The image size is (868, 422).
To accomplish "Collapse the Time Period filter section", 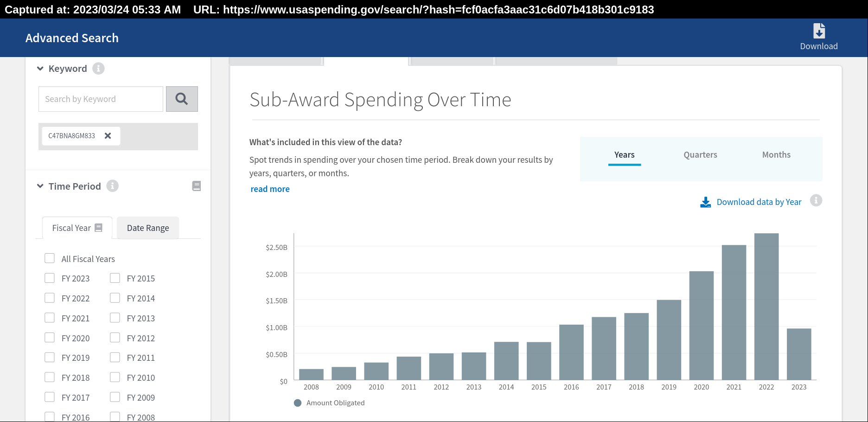I will click(x=40, y=186).
